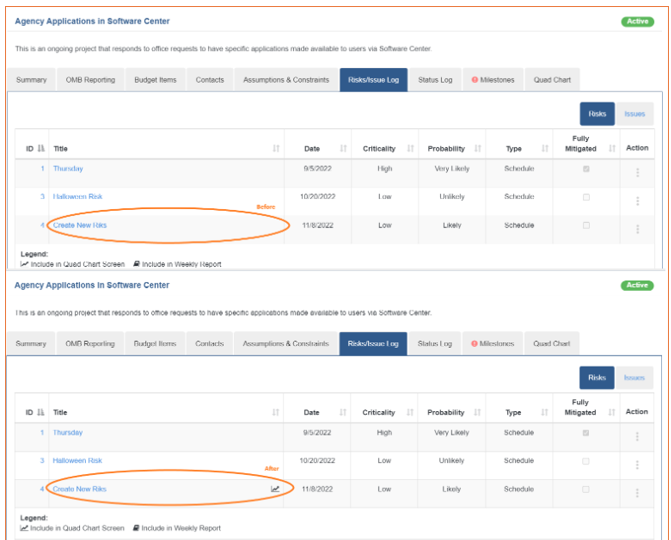671x540 pixels.
Task: Open Status Log tab in bottom panel
Action: pyautogui.click(x=435, y=344)
